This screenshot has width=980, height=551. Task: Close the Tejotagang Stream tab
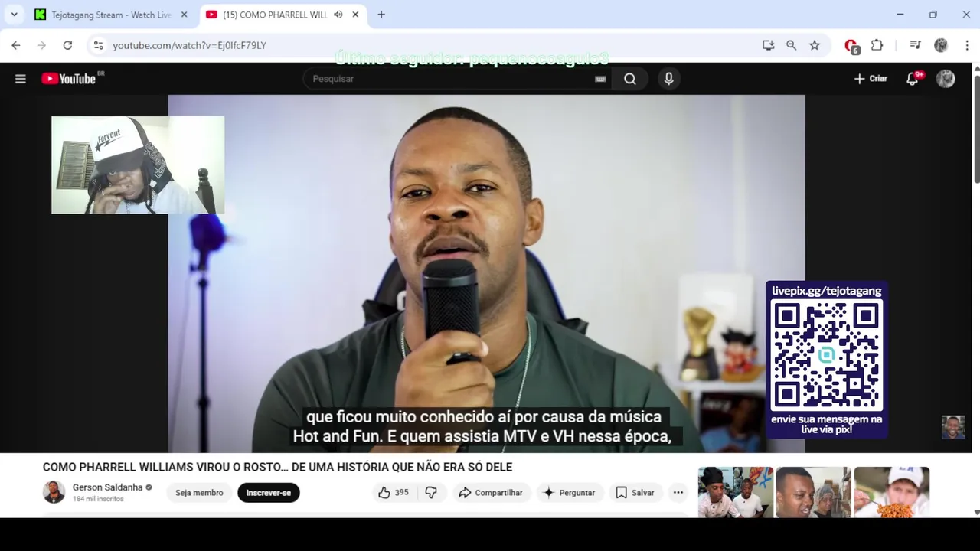point(184,15)
